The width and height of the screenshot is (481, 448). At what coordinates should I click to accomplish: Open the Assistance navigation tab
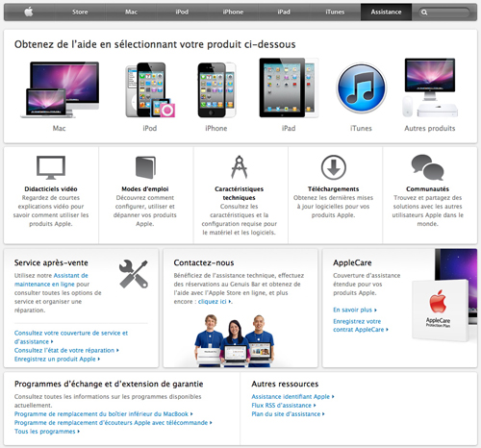point(386,12)
